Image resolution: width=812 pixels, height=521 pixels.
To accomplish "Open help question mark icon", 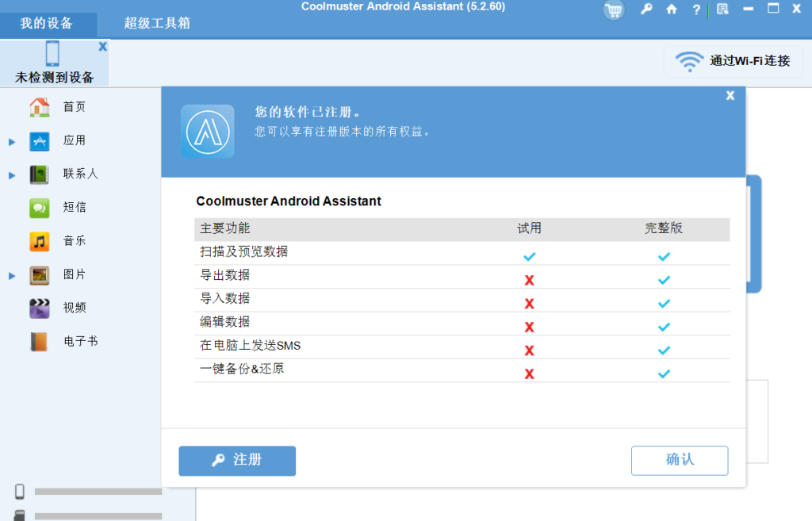I will (696, 10).
